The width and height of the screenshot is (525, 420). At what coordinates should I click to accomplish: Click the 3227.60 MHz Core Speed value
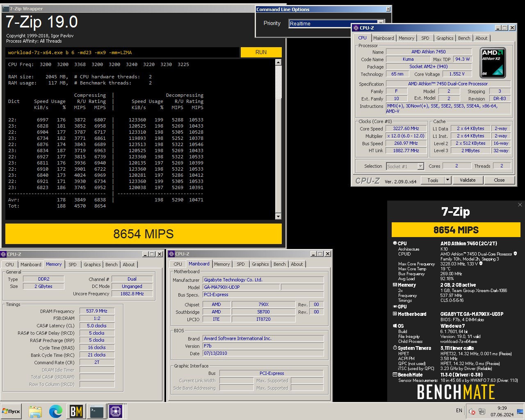click(406, 128)
